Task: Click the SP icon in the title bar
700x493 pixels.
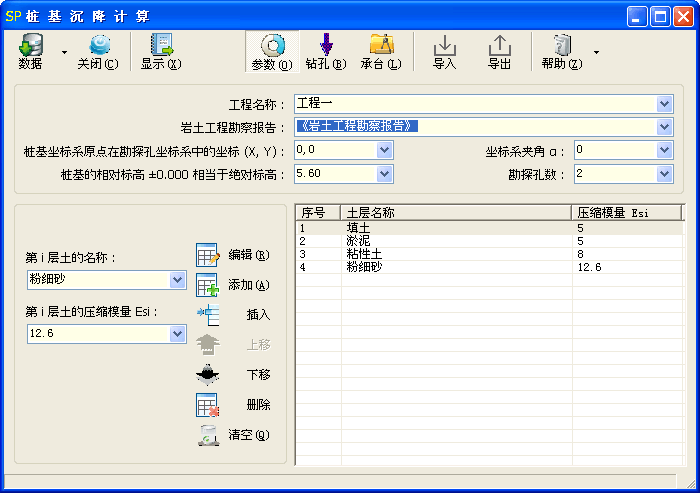Action: click(13, 17)
